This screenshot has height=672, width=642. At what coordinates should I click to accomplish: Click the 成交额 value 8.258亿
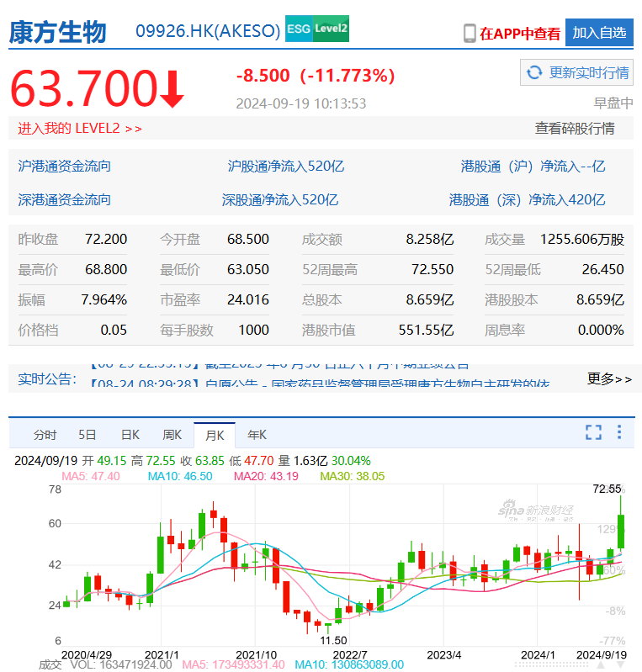pos(430,239)
